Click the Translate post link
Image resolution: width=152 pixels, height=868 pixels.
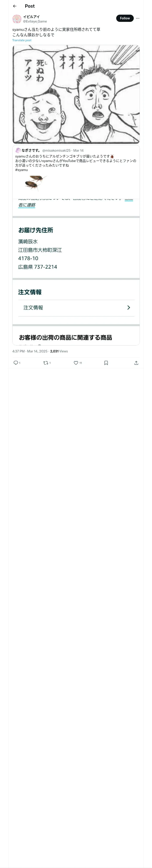22,40
